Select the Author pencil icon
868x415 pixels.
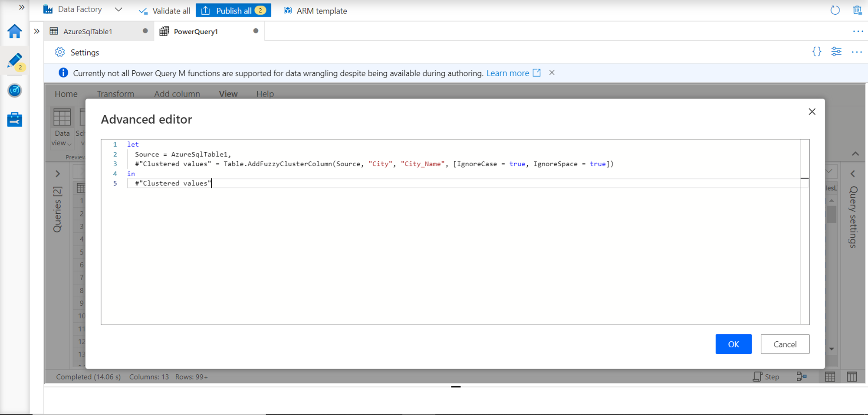[x=14, y=61]
